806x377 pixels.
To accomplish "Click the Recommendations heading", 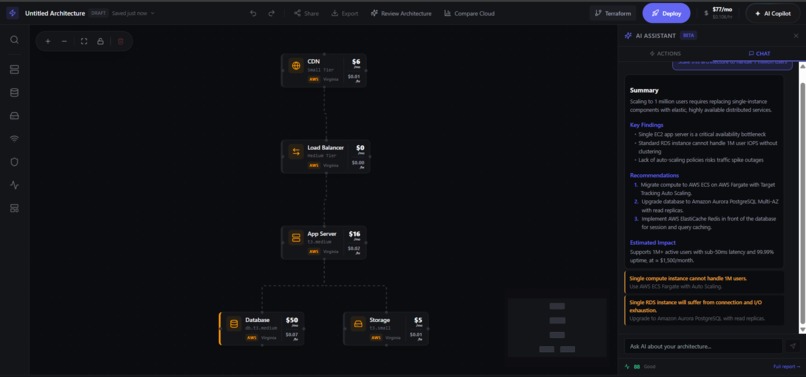I will [x=654, y=175].
